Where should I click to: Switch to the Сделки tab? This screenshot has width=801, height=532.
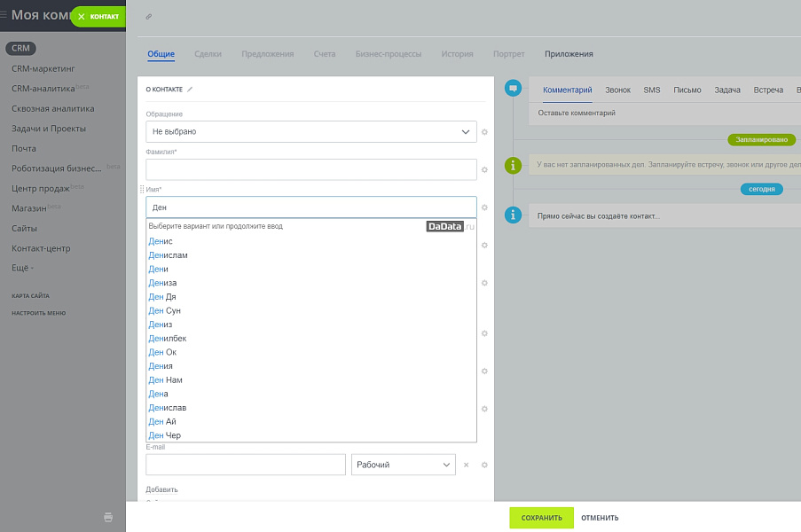208,54
